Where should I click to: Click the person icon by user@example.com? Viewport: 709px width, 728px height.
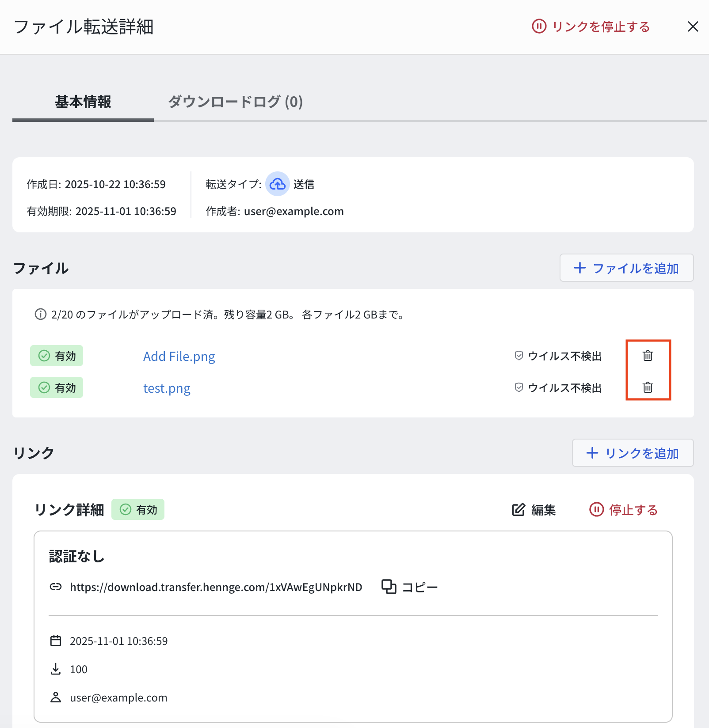coord(56,697)
